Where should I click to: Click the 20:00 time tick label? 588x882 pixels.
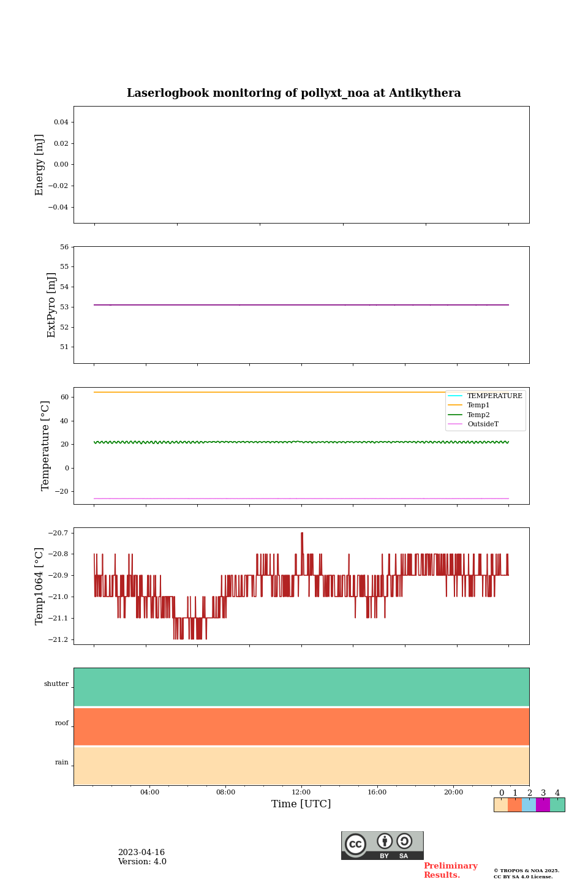coord(453,792)
